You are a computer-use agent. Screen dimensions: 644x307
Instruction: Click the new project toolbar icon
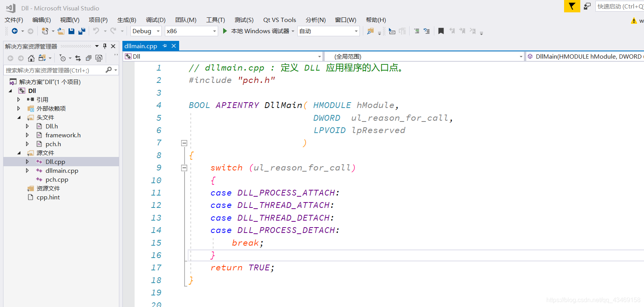(x=45, y=31)
